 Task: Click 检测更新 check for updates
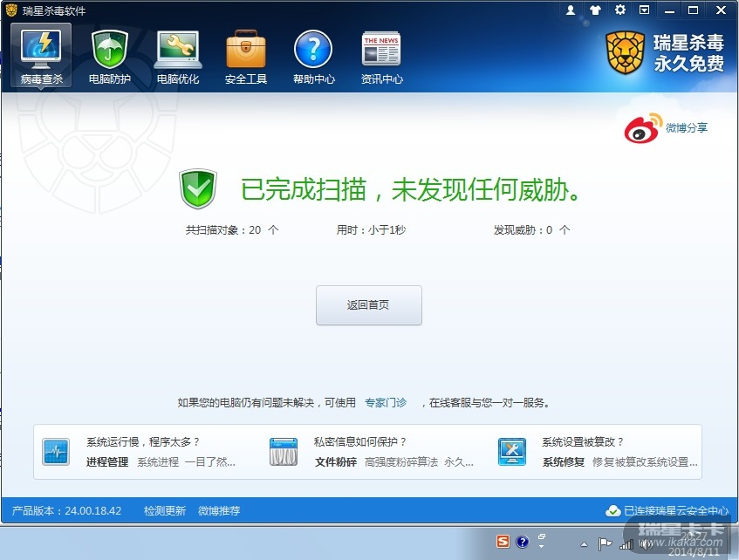pos(165,510)
